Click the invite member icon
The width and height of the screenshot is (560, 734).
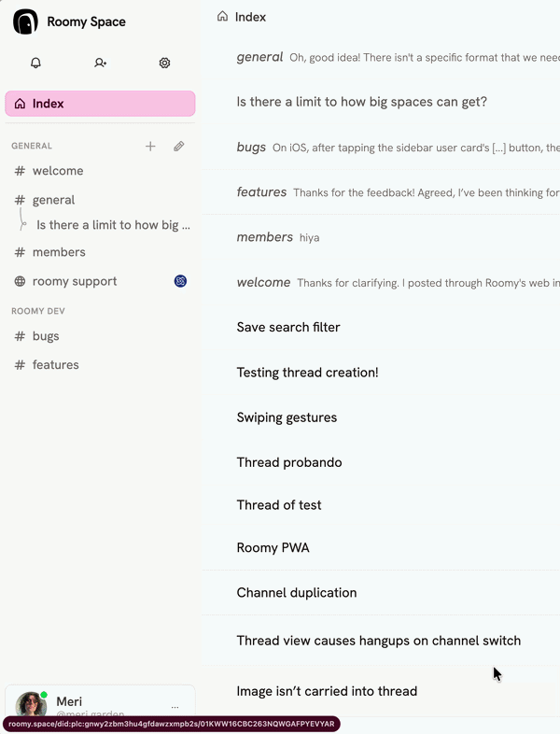(x=100, y=63)
